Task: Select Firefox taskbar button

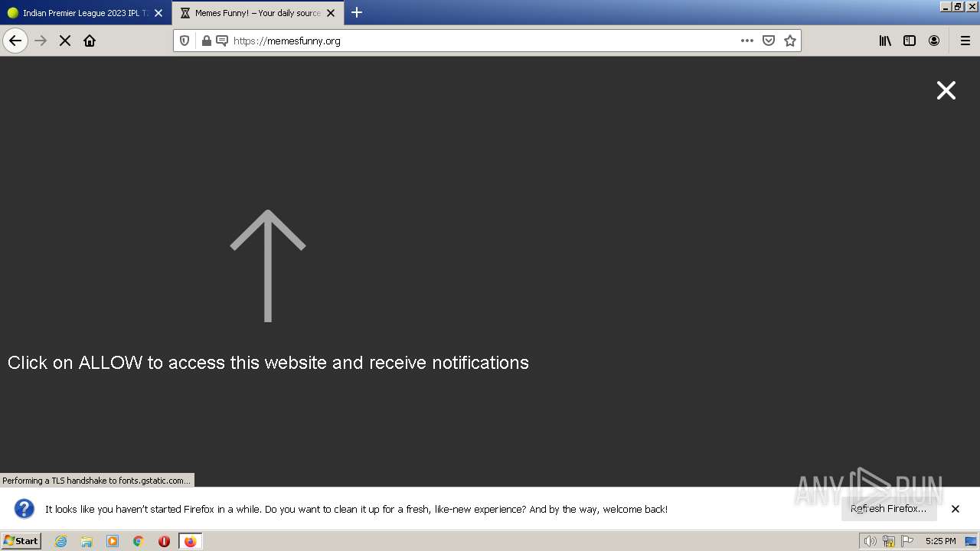Action: coord(190,541)
